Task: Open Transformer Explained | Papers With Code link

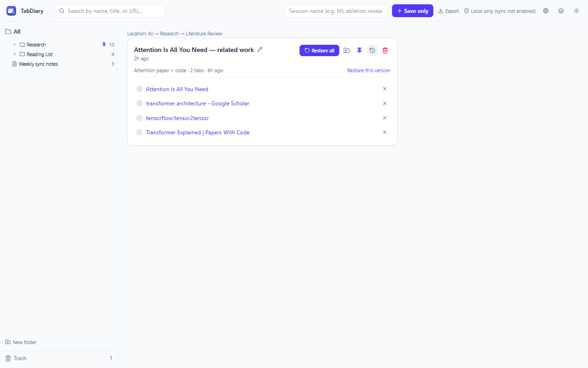Action: [x=198, y=132]
